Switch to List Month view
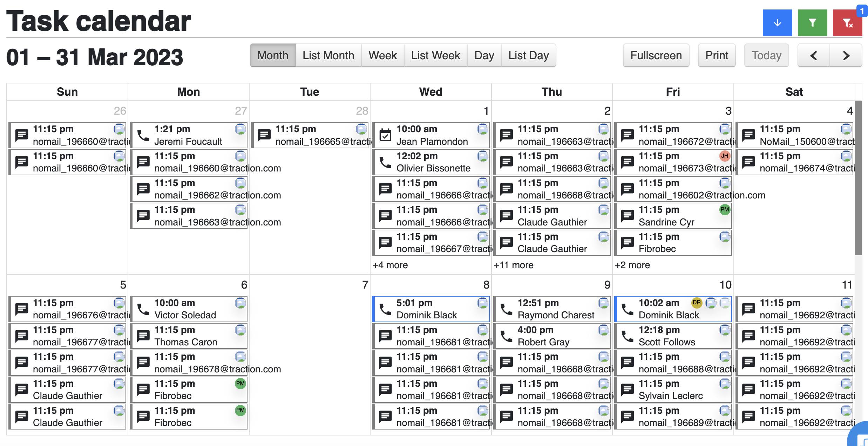This screenshot has width=868, height=446. click(x=328, y=55)
